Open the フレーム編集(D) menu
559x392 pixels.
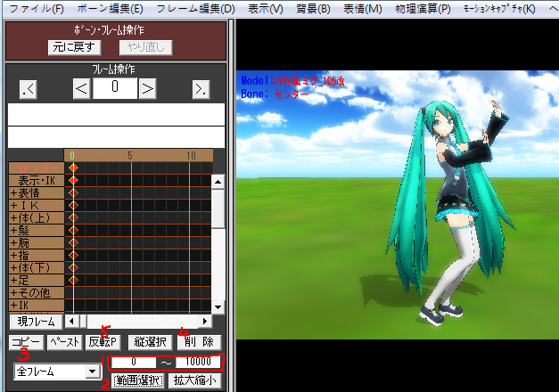195,9
